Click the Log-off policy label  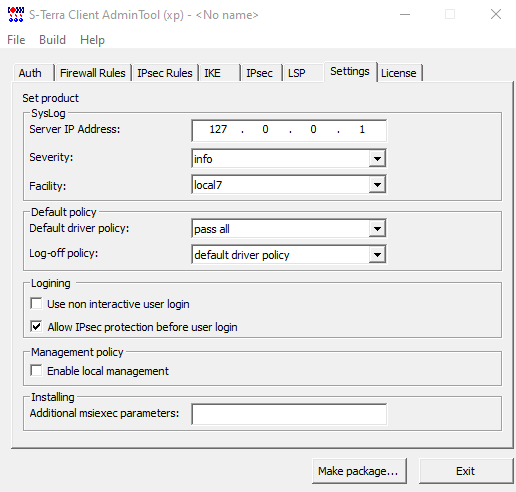click(x=64, y=253)
